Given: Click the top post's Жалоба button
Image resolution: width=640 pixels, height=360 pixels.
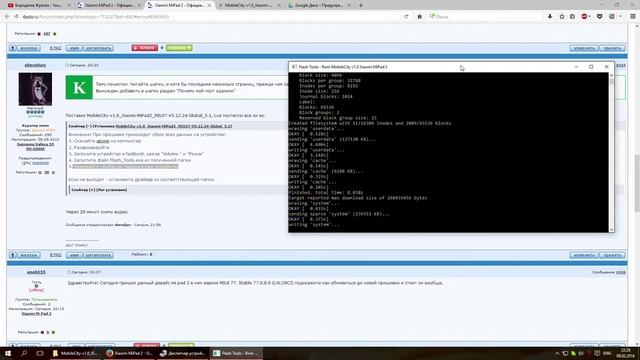Looking at the screenshot, I should coord(28,48).
